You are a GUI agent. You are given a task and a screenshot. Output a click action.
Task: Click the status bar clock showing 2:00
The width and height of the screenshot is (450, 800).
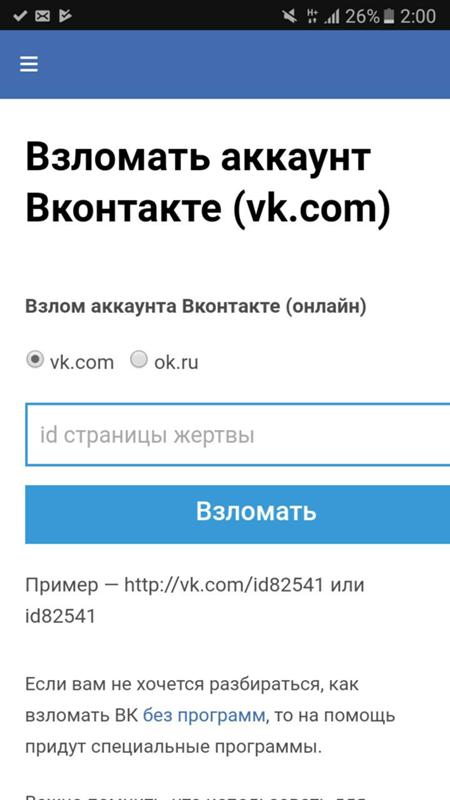click(x=418, y=16)
